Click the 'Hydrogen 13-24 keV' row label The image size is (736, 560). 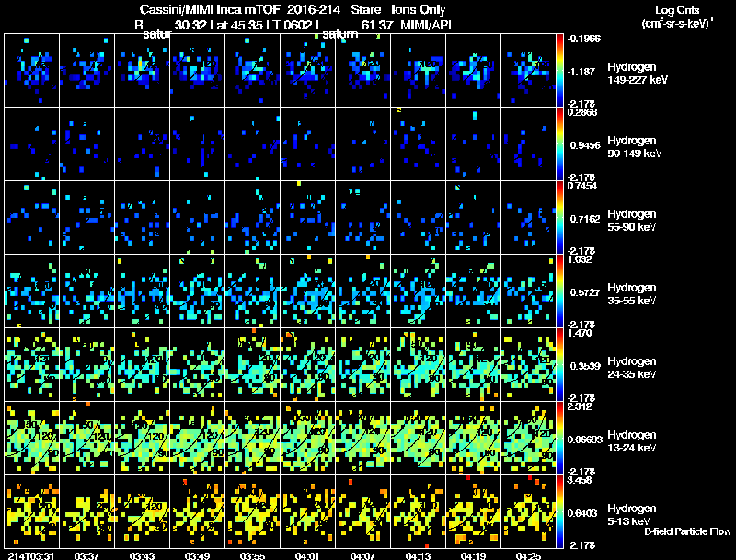point(632,441)
